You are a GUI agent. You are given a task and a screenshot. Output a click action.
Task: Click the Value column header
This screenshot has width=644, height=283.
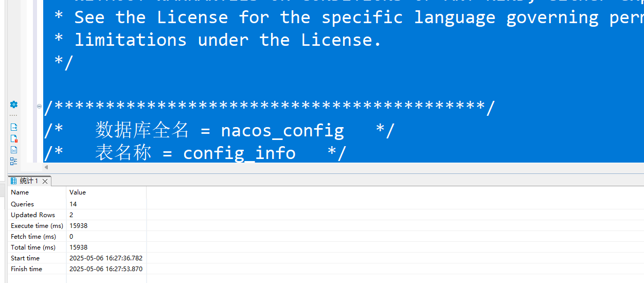(78, 192)
